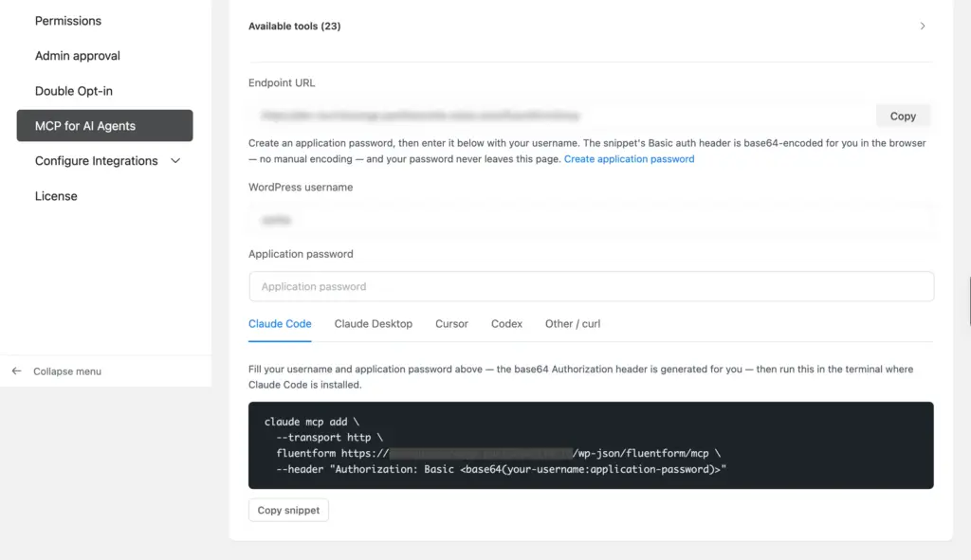
Task: Expand Available tools (23) chevron
Action: tap(922, 26)
